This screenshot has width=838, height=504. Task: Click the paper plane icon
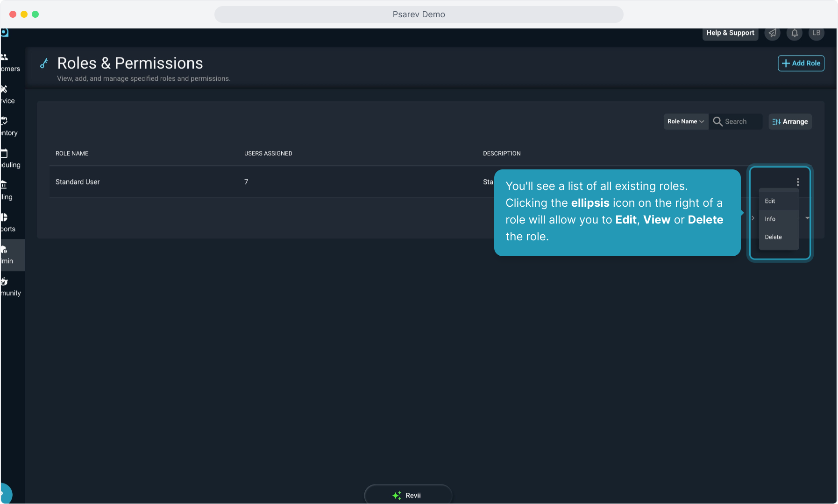click(773, 33)
